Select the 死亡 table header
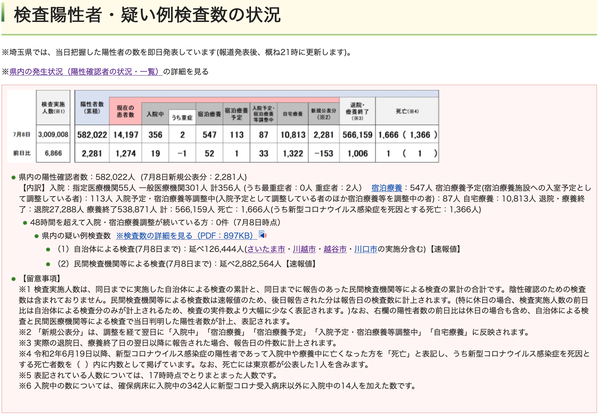Screen dimensions: 600x416 [407, 111]
